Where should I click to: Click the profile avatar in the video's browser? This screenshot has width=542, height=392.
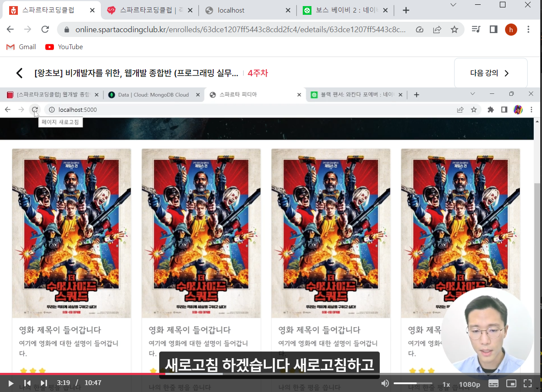click(x=518, y=110)
